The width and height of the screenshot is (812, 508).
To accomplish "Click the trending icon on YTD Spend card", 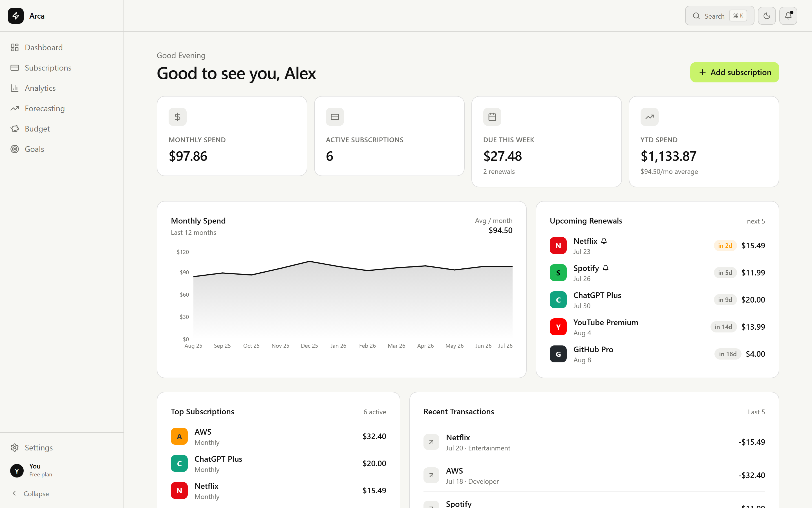I will pyautogui.click(x=650, y=117).
